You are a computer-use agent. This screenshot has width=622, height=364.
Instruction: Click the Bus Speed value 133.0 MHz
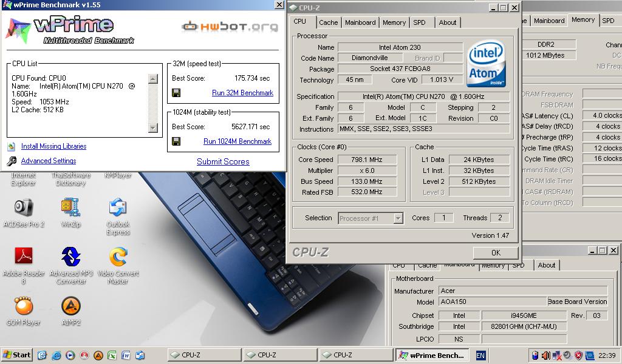click(x=366, y=181)
